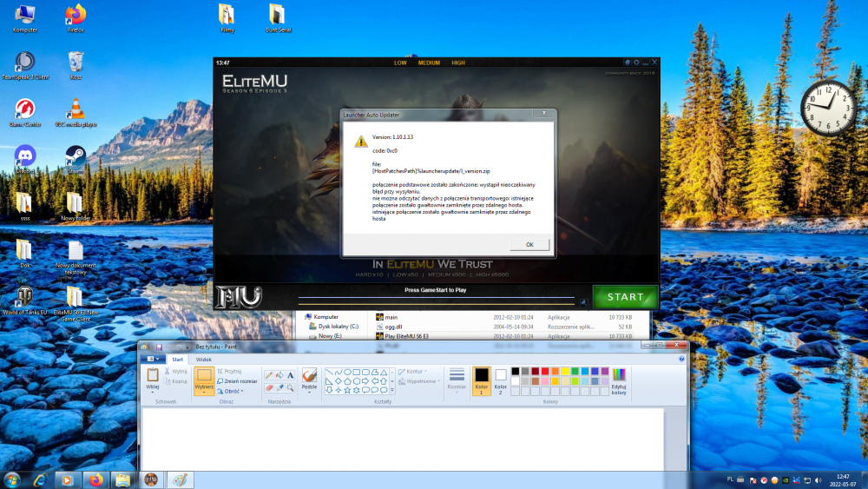The width and height of the screenshot is (868, 489).
Task: Click the volume icon in system tray
Action: click(x=819, y=480)
